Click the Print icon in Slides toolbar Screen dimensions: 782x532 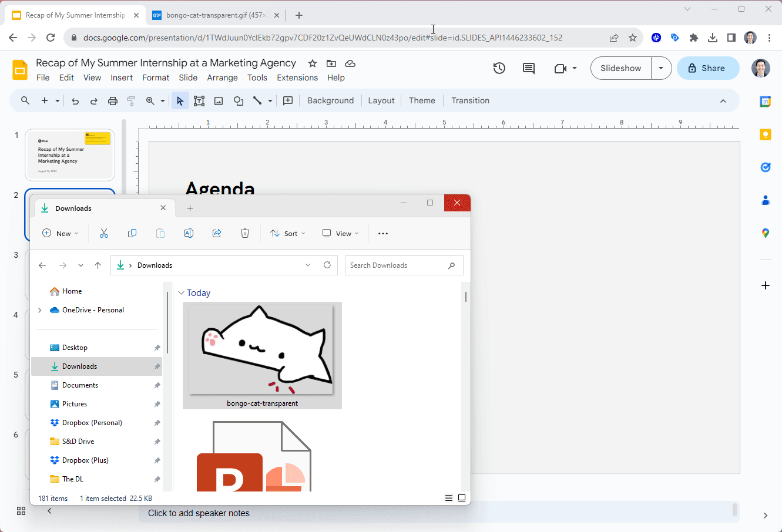[x=113, y=101]
